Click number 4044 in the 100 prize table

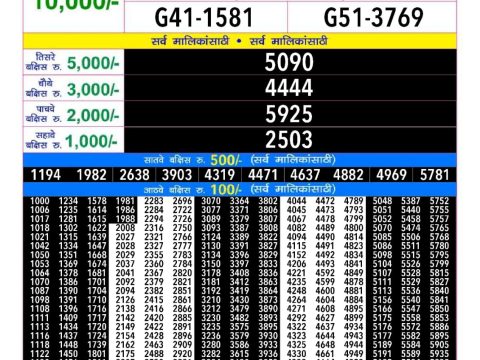(297, 201)
